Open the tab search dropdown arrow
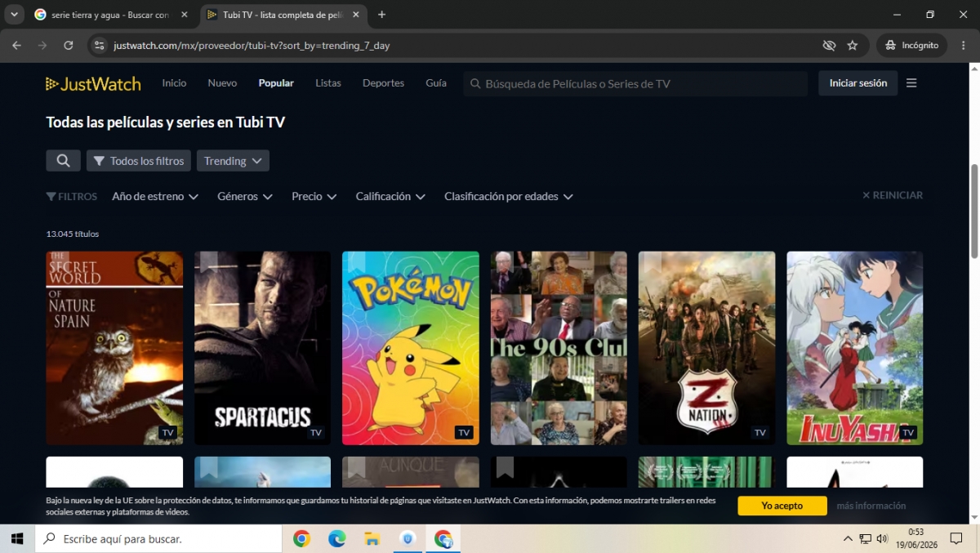This screenshot has width=980, height=553. (14, 15)
